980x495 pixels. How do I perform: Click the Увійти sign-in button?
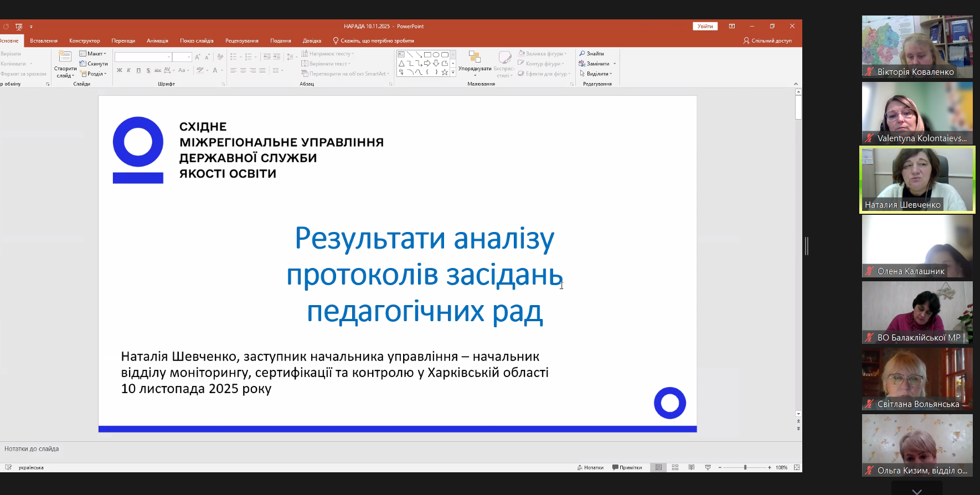[x=705, y=26]
